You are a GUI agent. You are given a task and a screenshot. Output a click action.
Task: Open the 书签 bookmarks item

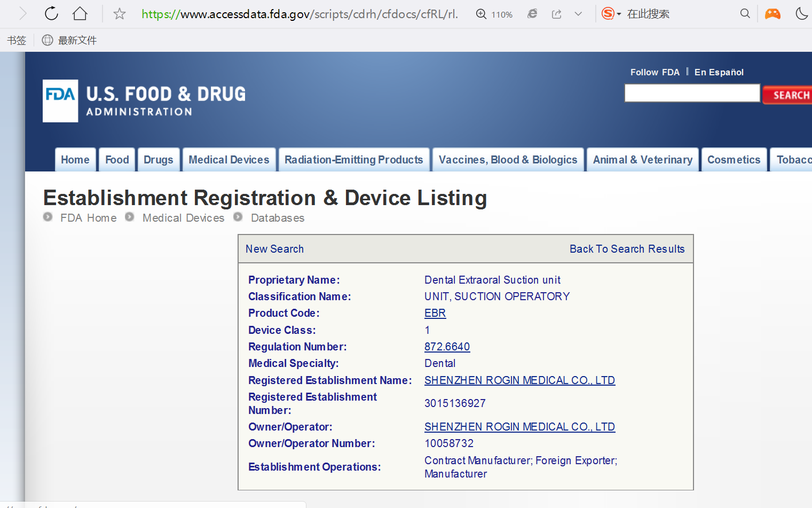point(17,40)
